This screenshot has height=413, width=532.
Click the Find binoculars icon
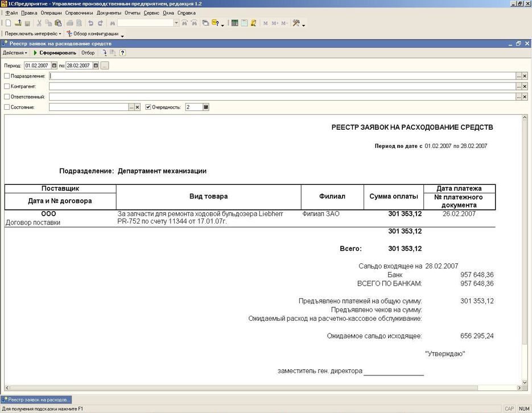112,23
